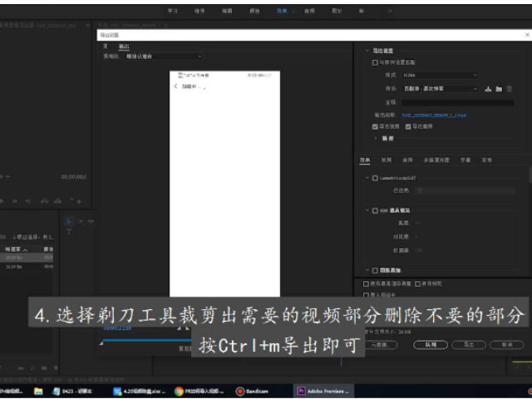This screenshot has height=399, width=532.
Task: Open the Multiplexer tab in export settings
Action: point(436,160)
